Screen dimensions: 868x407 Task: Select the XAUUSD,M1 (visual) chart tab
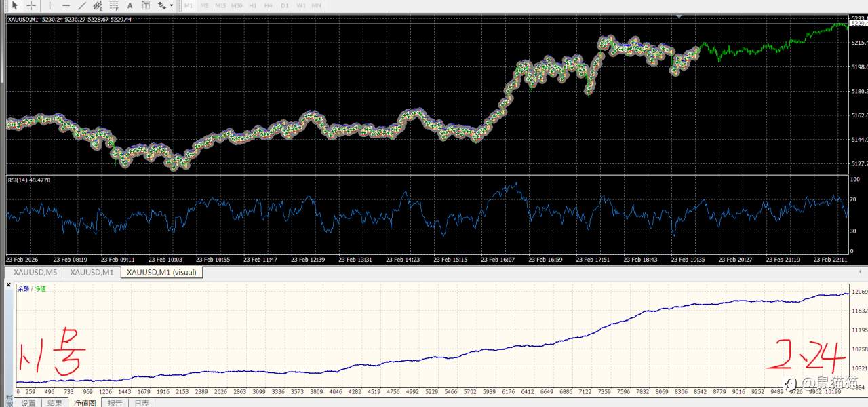tap(161, 272)
